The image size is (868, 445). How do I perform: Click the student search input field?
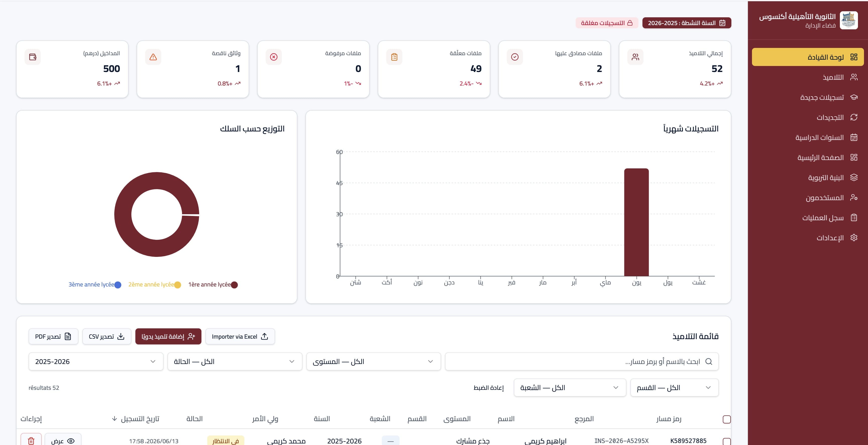(x=582, y=361)
